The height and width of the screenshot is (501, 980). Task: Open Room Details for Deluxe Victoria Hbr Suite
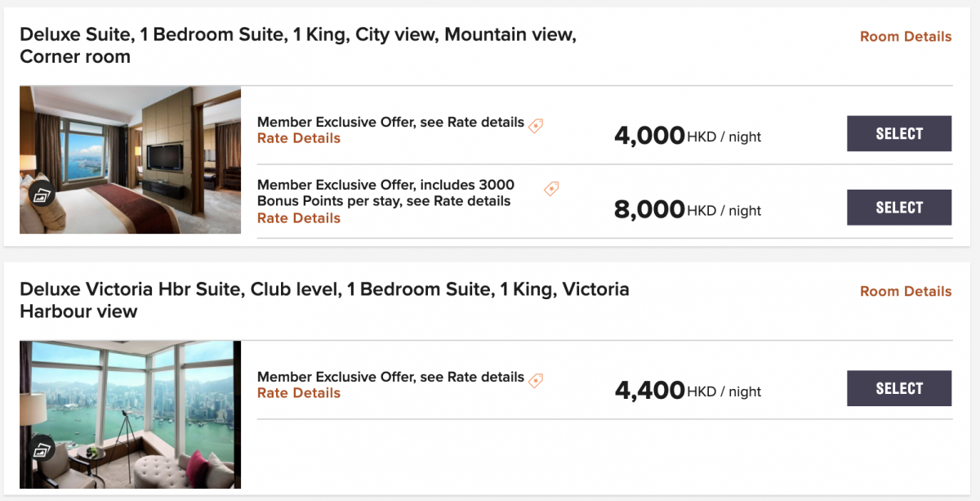point(906,292)
